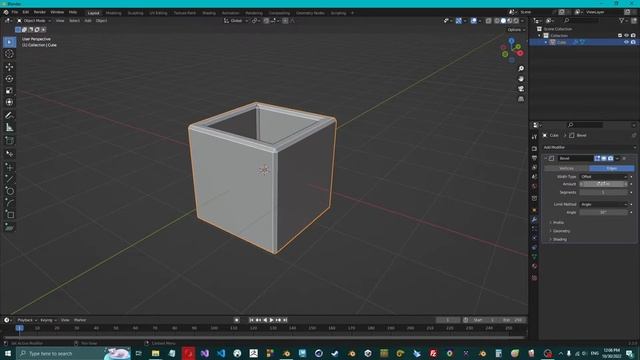Viewport: 640px width, 360px height.
Task: Select the Annotate tool
Action: coord(9,116)
